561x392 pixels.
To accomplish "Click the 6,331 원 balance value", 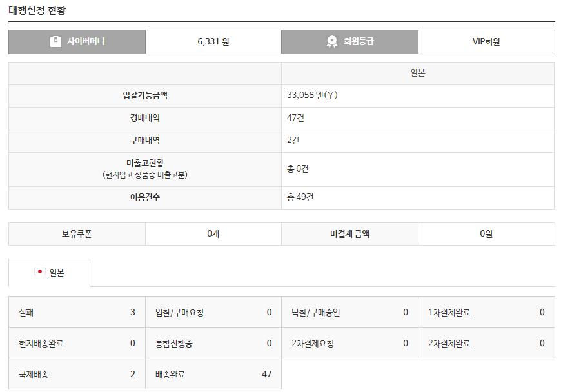I will 213,42.
